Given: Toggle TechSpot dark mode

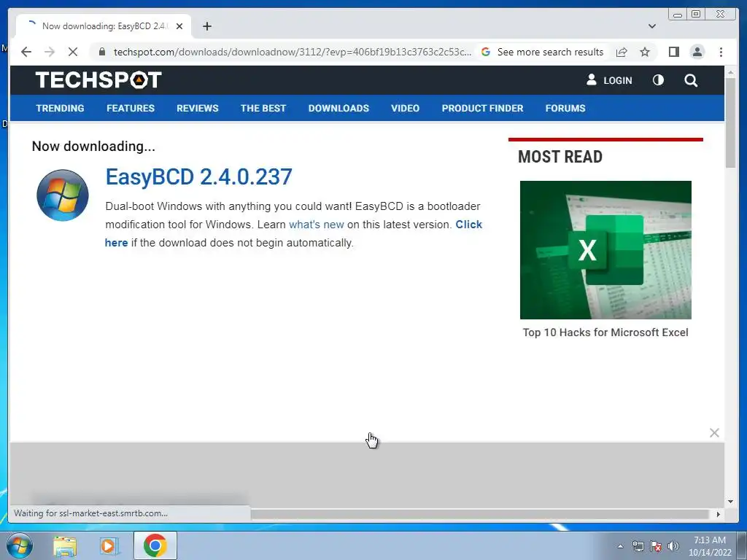Looking at the screenshot, I should click(x=658, y=80).
